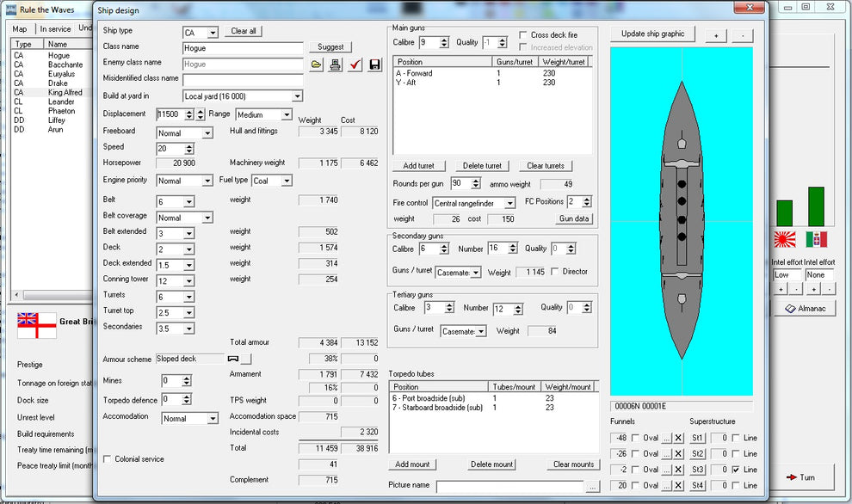Switch to the Map tab
The width and height of the screenshot is (852, 504).
[x=19, y=28]
